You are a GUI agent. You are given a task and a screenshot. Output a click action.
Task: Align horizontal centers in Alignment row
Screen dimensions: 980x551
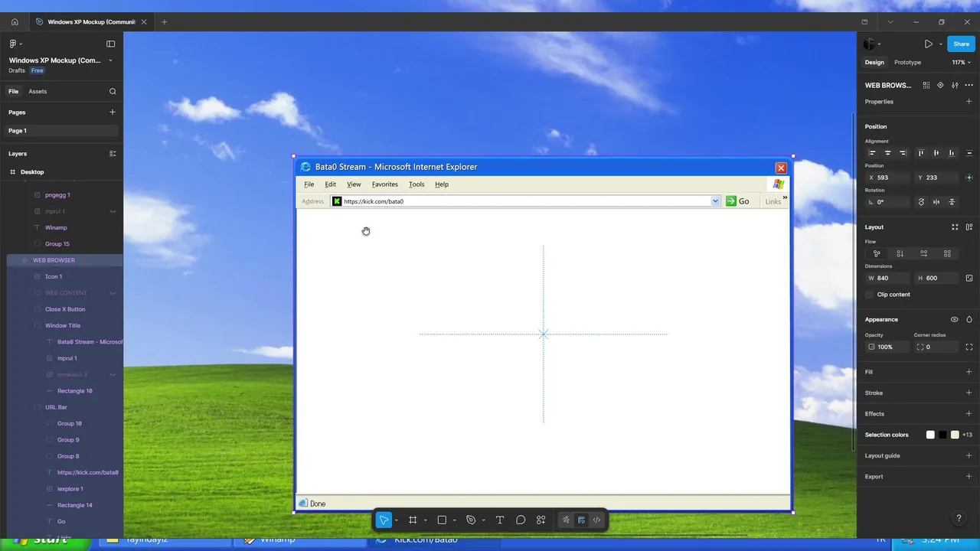pyautogui.click(x=887, y=153)
